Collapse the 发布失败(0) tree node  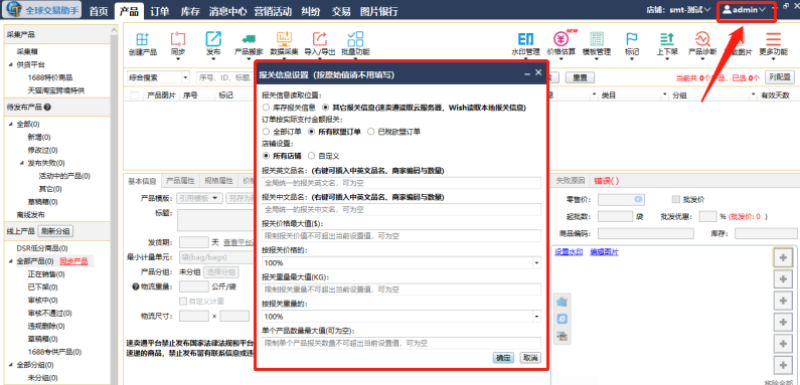(22, 163)
